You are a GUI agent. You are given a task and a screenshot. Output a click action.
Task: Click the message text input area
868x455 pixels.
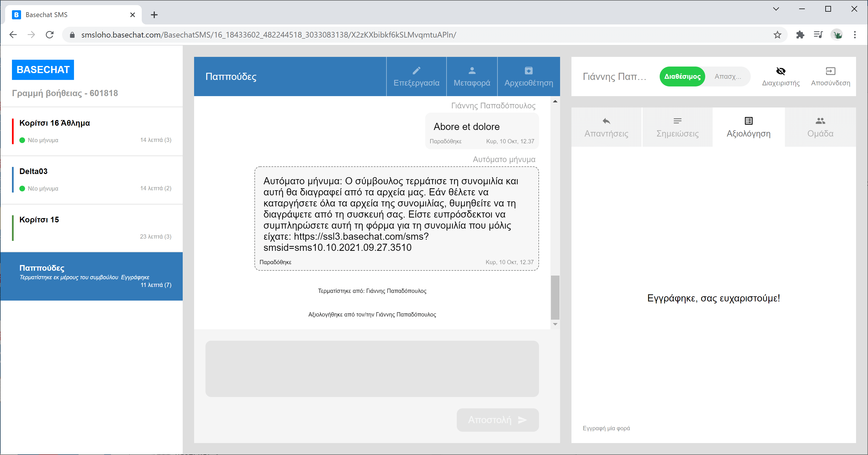[x=372, y=369]
